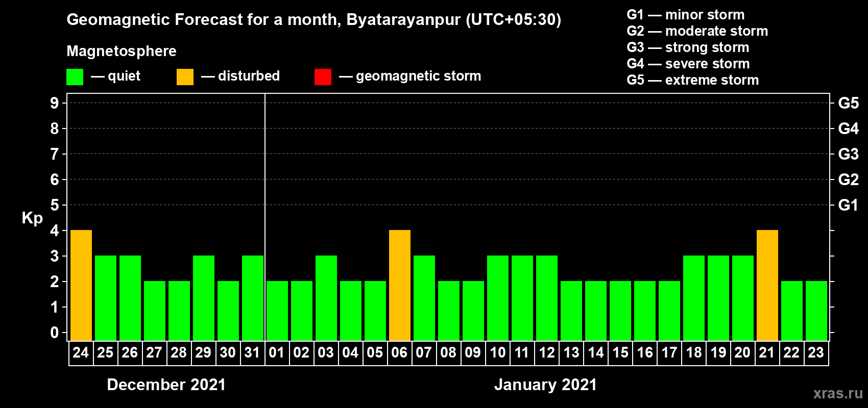
Task: Click date label '01' on the axis
Action: [277, 353]
